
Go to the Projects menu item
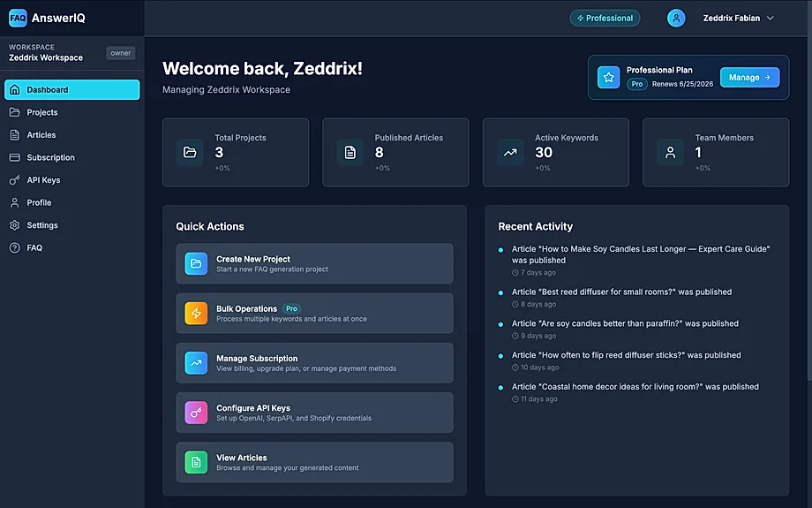[x=72, y=112]
